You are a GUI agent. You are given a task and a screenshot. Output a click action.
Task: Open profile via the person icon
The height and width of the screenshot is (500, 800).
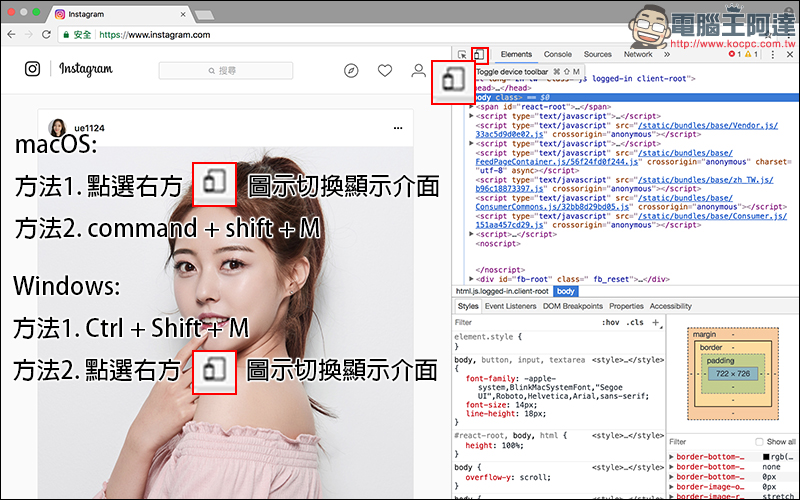click(418, 70)
